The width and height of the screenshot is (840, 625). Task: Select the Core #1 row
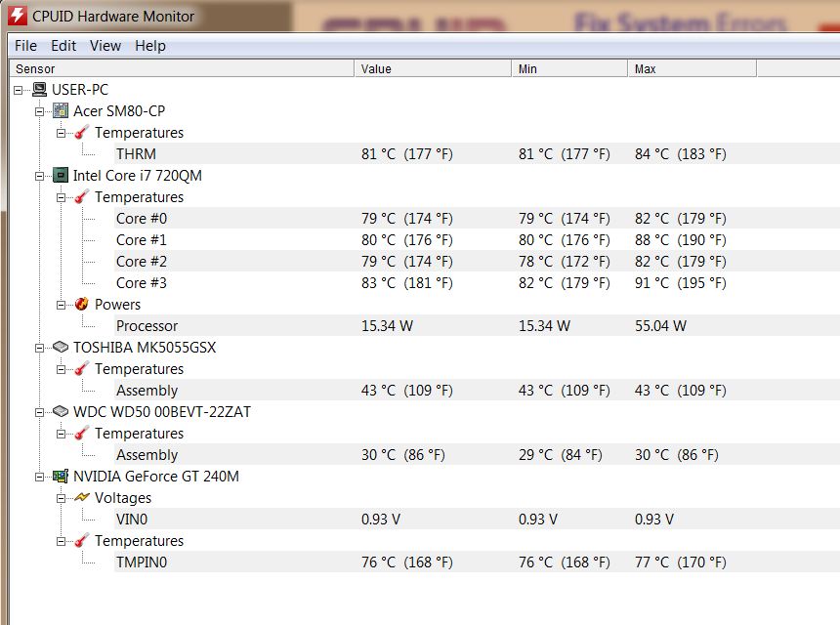point(477,240)
